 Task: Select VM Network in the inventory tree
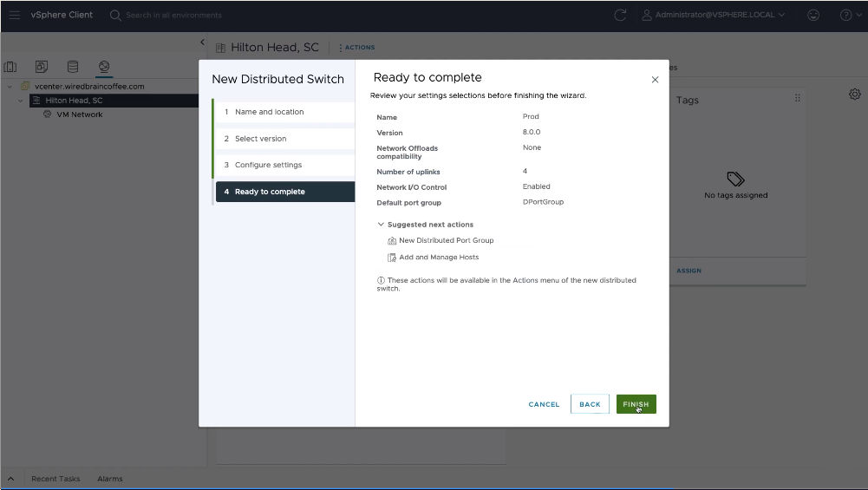click(x=79, y=114)
